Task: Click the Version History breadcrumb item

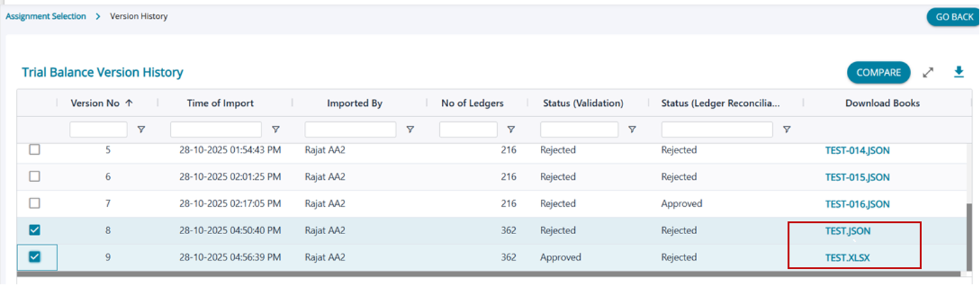Action: pos(139,16)
